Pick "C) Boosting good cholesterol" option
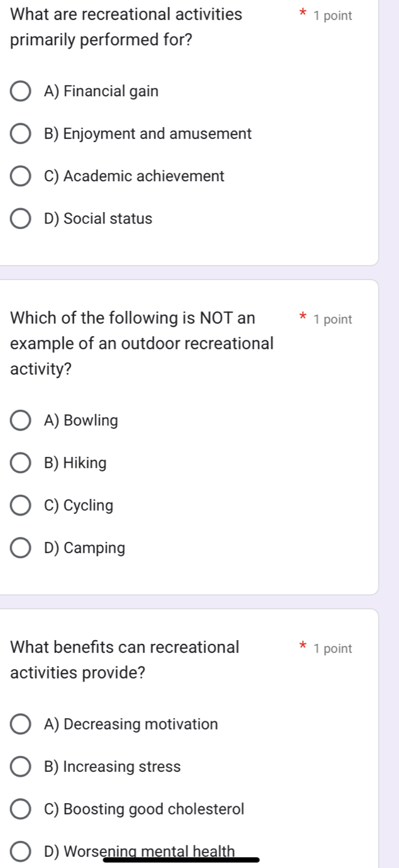 (x=21, y=809)
